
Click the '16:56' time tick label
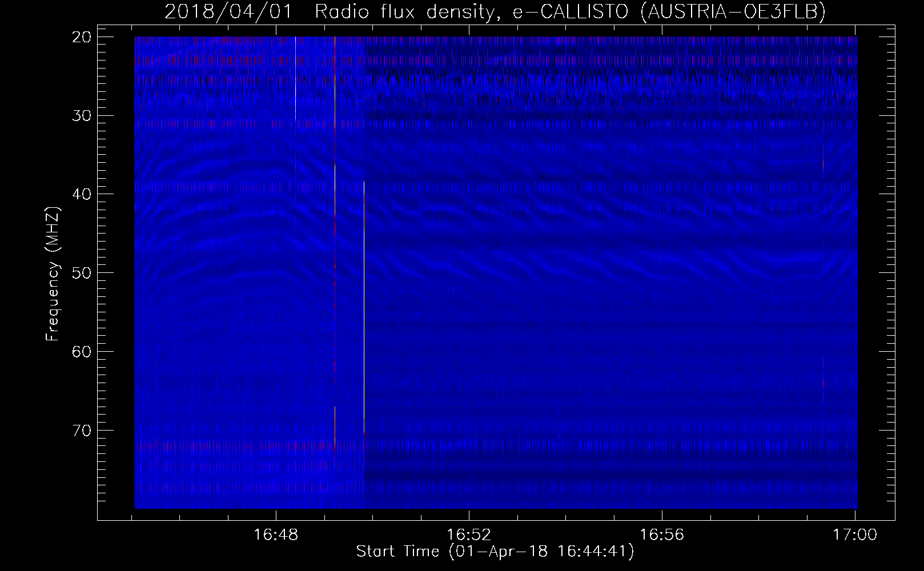tap(662, 535)
